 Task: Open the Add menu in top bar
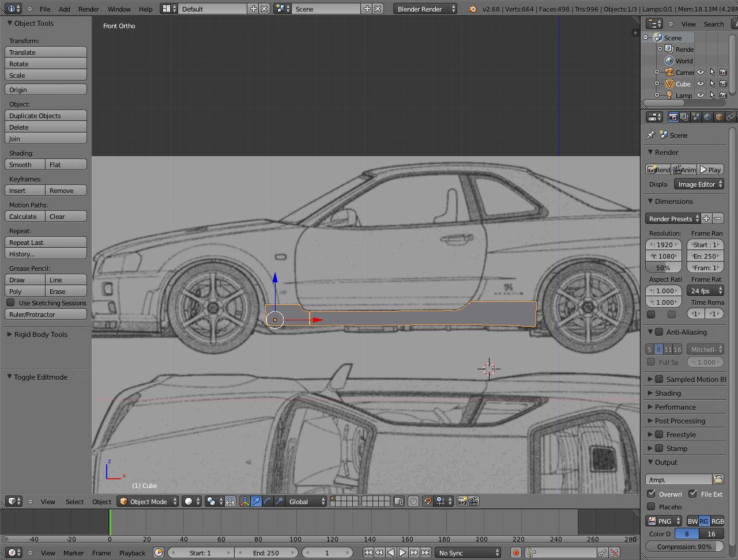(x=65, y=9)
